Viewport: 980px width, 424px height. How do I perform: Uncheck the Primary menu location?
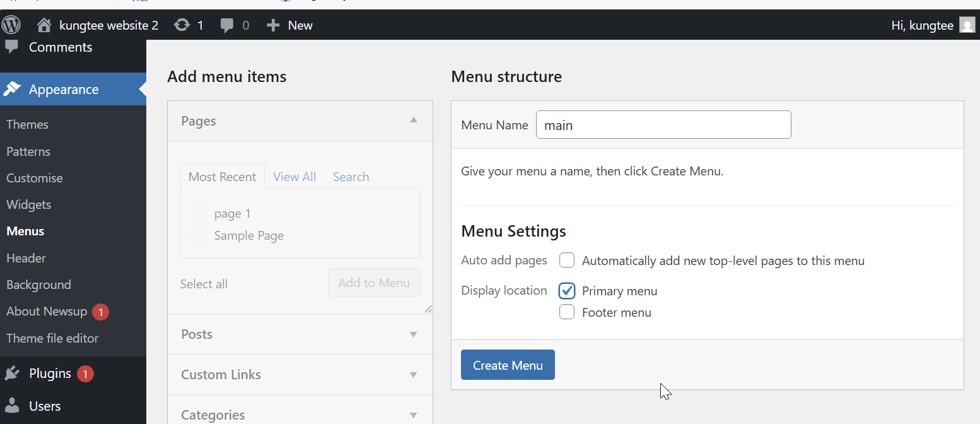(567, 291)
